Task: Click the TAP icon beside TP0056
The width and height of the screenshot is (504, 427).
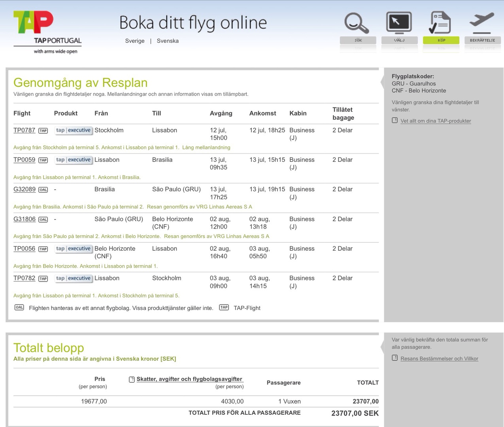Action: point(43,249)
